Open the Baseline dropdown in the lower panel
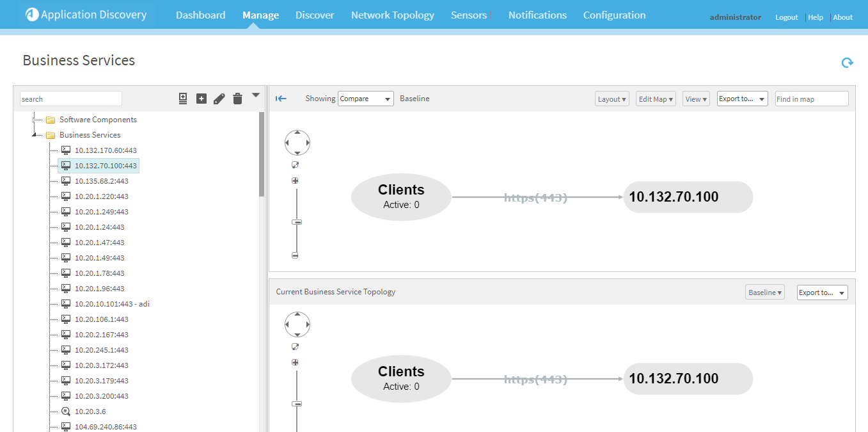Screen dimensions: 868x432 (764, 292)
